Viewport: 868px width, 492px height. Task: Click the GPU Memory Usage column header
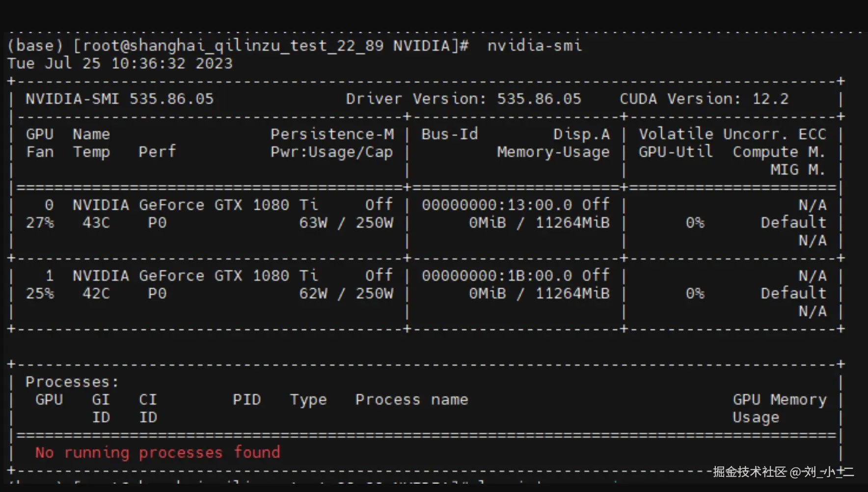(780, 409)
